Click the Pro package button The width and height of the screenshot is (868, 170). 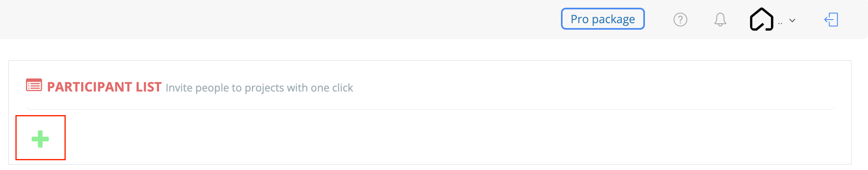pos(603,19)
